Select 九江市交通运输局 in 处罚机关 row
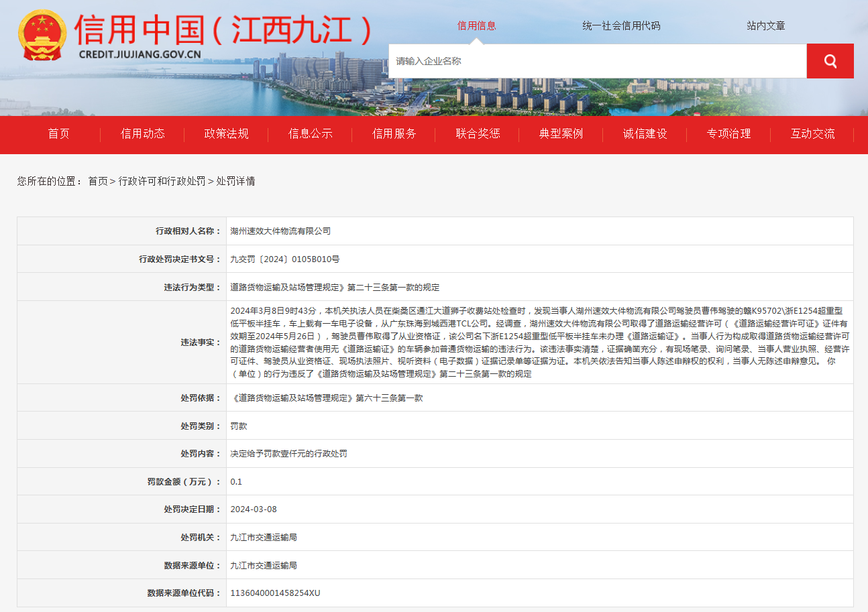Viewport: 868px width, 612px height. (264, 538)
